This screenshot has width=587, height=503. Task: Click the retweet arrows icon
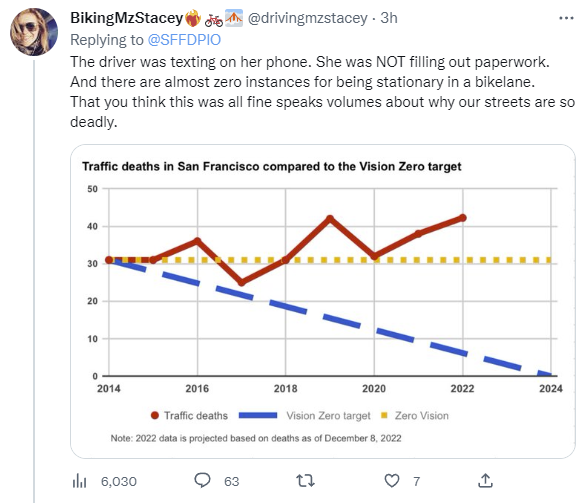(x=305, y=481)
